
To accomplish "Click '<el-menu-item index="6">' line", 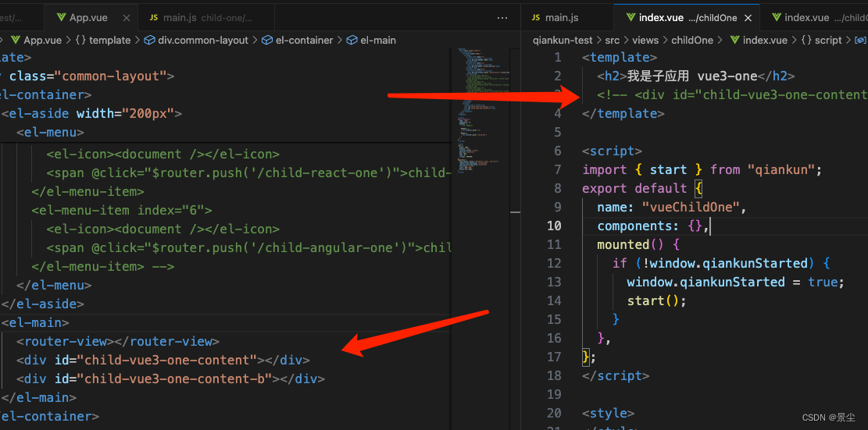I will pyautogui.click(x=122, y=210).
